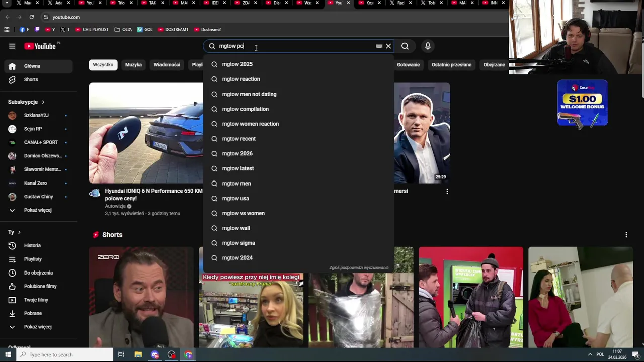Choose suggestion 'mgtow wall'
Screen dimensions: 644x362
point(298,228)
